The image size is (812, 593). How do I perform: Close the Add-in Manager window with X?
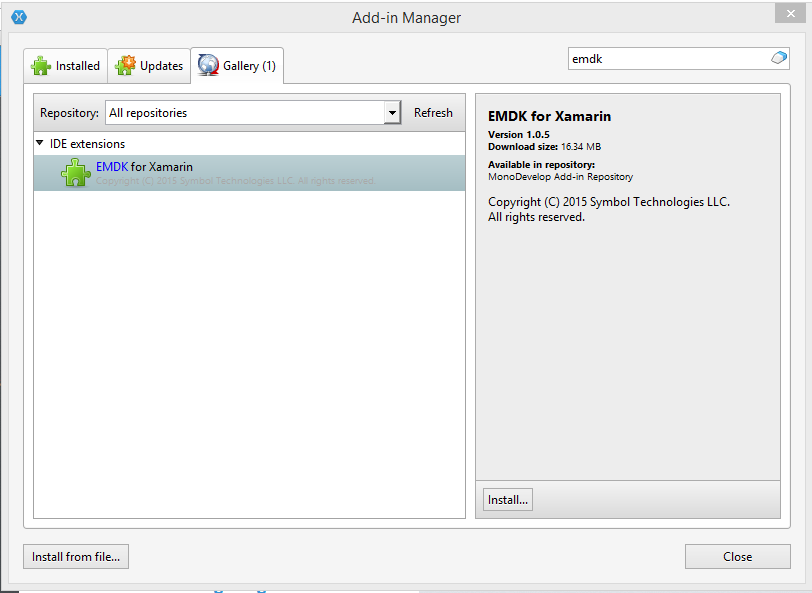pos(788,12)
